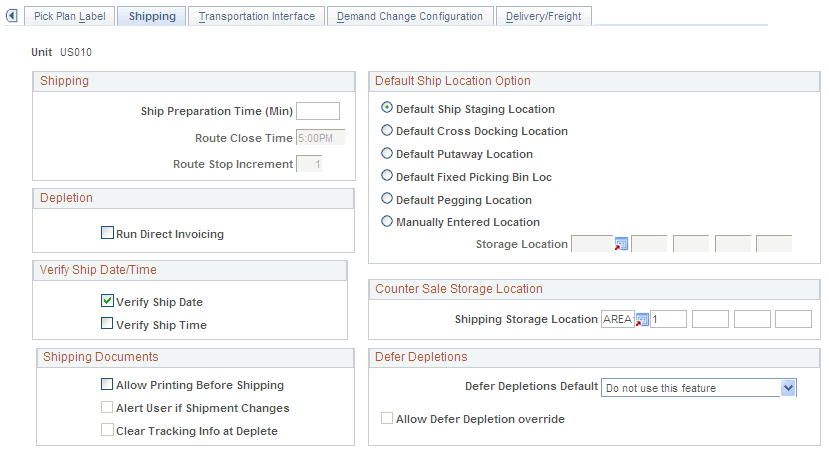The image size is (829, 452).
Task: Click the Route Close Time field
Action: pos(320,137)
